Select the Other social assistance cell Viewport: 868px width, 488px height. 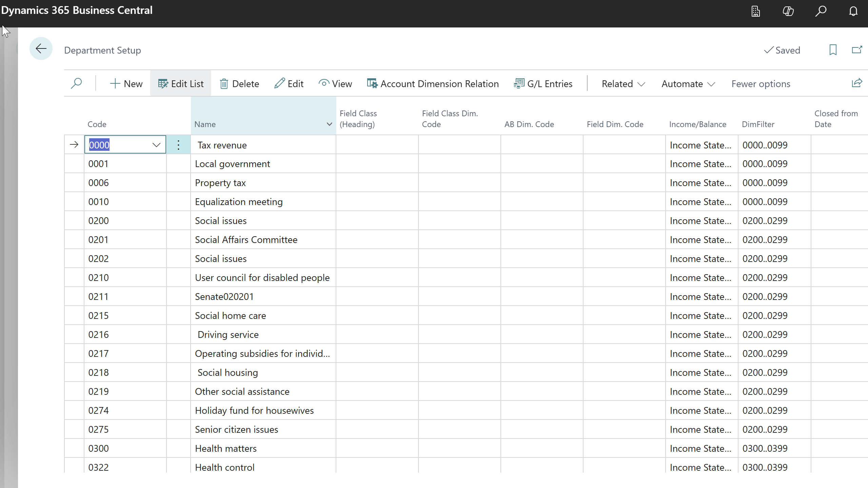point(263,392)
